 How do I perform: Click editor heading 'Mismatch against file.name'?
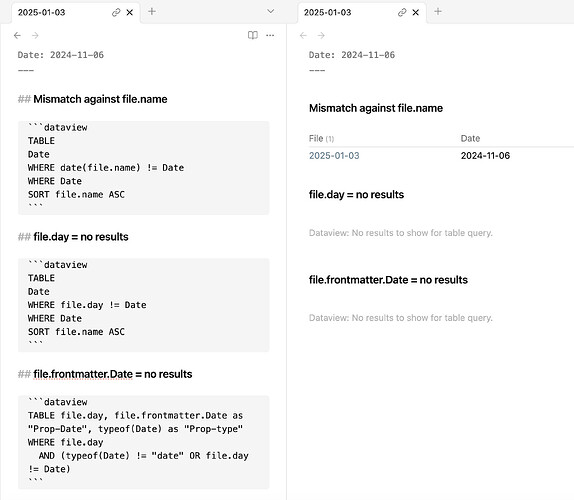click(x=100, y=99)
